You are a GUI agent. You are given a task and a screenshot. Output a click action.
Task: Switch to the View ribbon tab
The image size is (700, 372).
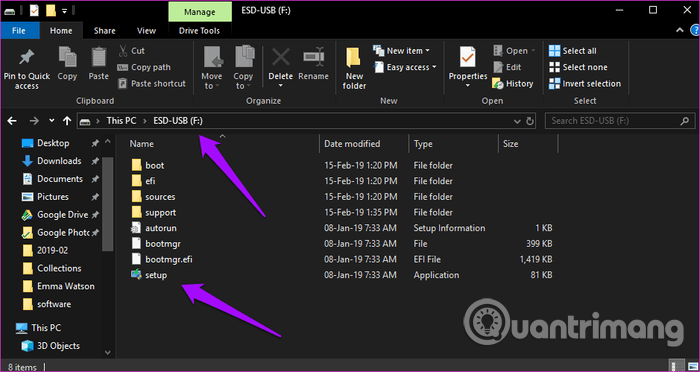pyautogui.click(x=146, y=31)
